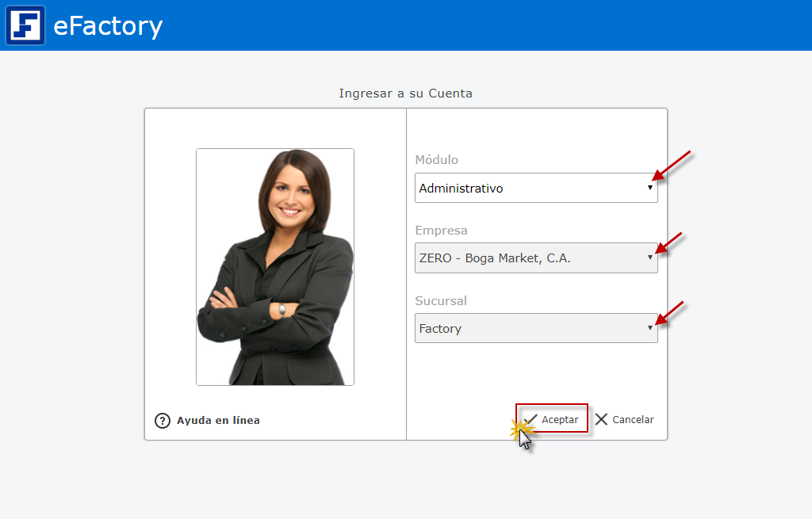Image resolution: width=812 pixels, height=519 pixels.
Task: Open the Módulo dropdown arrow
Action: pyautogui.click(x=649, y=188)
